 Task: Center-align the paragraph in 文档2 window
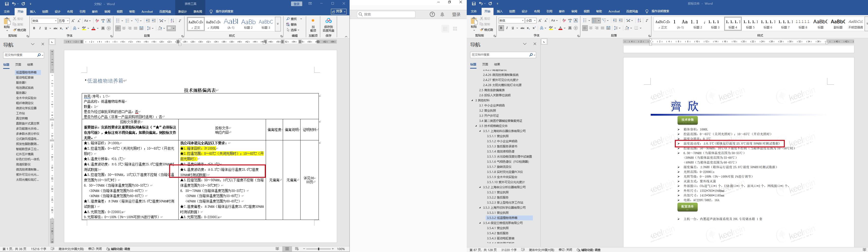pyautogui.click(x=124, y=28)
